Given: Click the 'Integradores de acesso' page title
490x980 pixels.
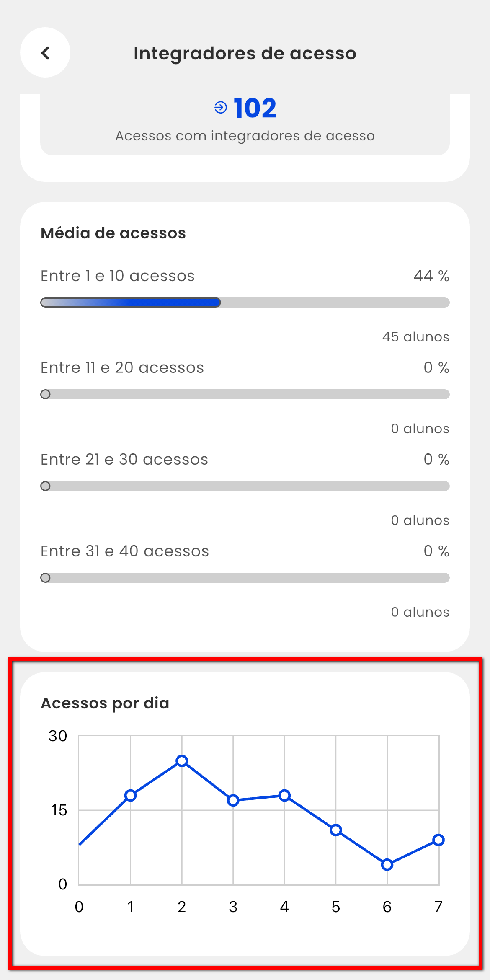Looking at the screenshot, I should 245,54.
